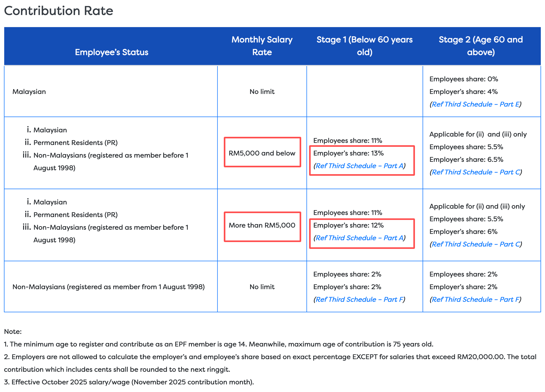
Task: Open the Ref Third Schedule Part E link
Action: click(475, 104)
